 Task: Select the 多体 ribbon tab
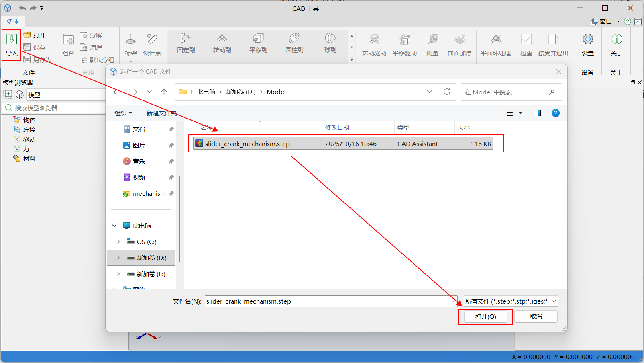(13, 21)
